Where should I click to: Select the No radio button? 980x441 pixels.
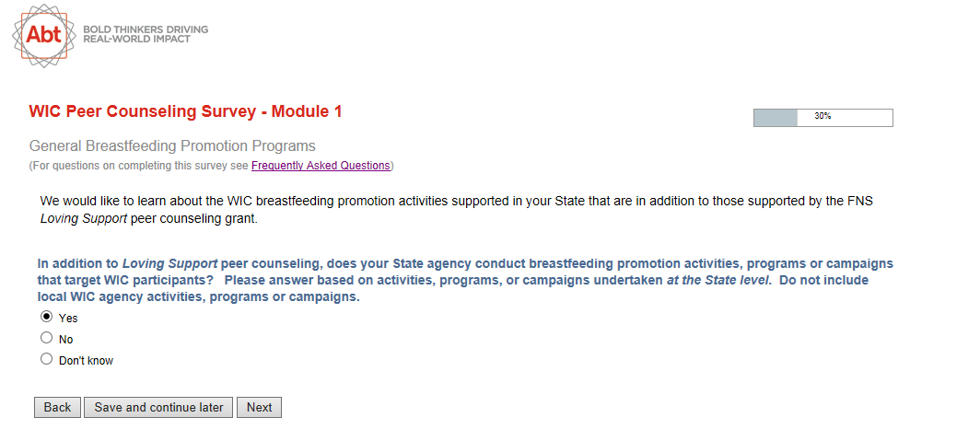[x=47, y=338]
